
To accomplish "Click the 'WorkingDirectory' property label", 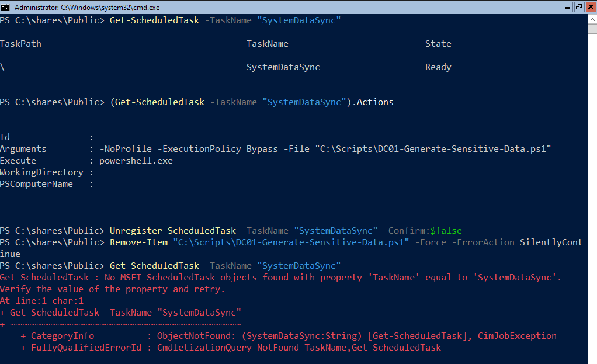I will tap(41, 172).
